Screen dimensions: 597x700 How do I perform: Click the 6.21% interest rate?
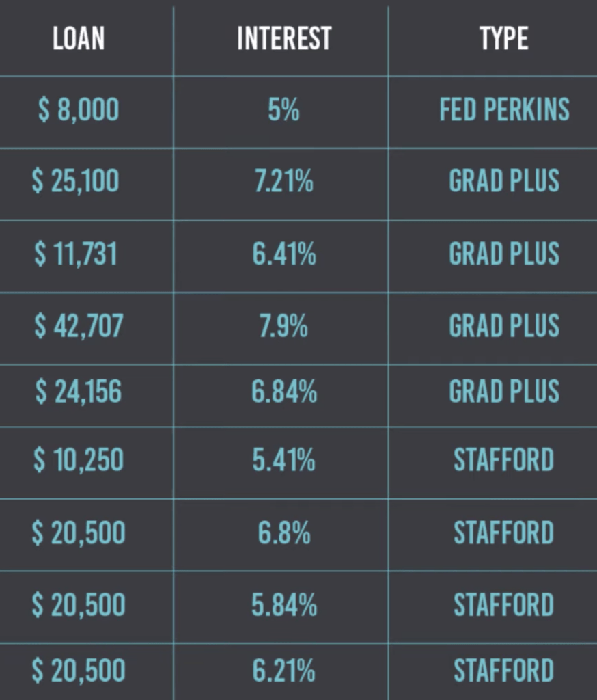283,671
